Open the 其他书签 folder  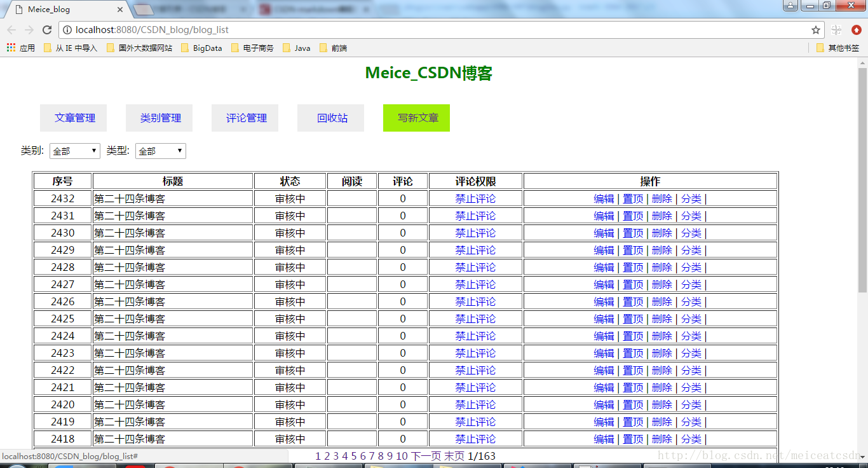[x=837, y=48]
